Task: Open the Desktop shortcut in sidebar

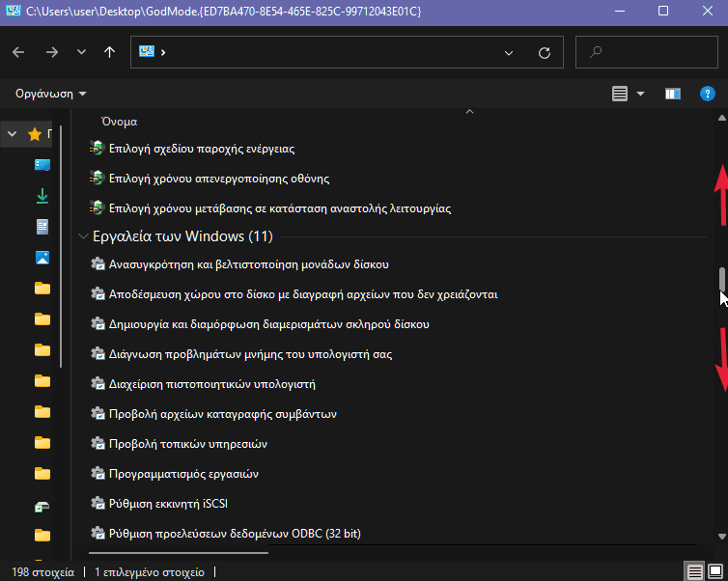Action: point(42,165)
